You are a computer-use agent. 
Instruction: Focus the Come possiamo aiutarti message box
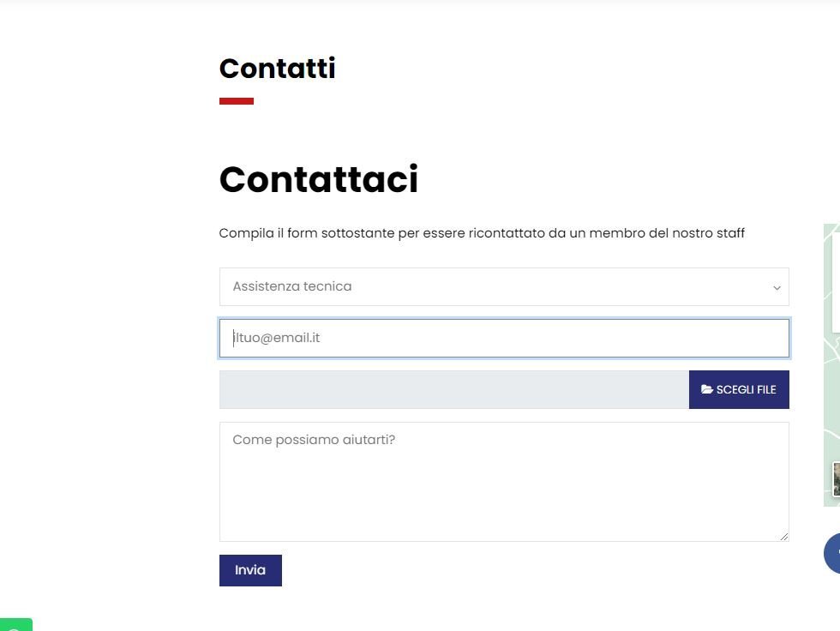(x=504, y=482)
